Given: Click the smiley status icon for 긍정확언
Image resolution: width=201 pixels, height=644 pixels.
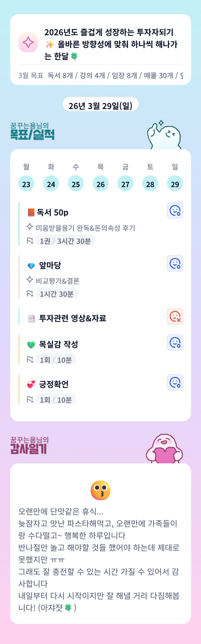Looking at the screenshot, I should tap(175, 383).
